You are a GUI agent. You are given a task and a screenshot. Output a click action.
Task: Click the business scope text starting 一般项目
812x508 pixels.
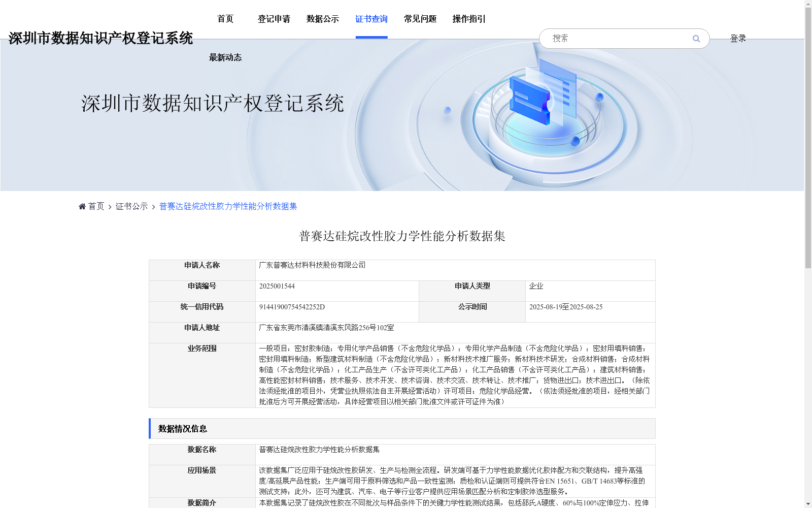[x=455, y=375]
